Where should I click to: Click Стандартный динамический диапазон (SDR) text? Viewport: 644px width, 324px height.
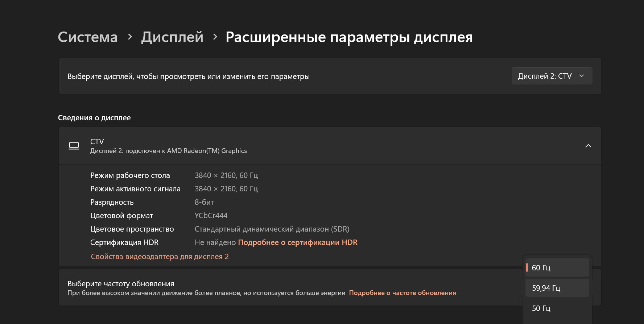click(x=272, y=229)
